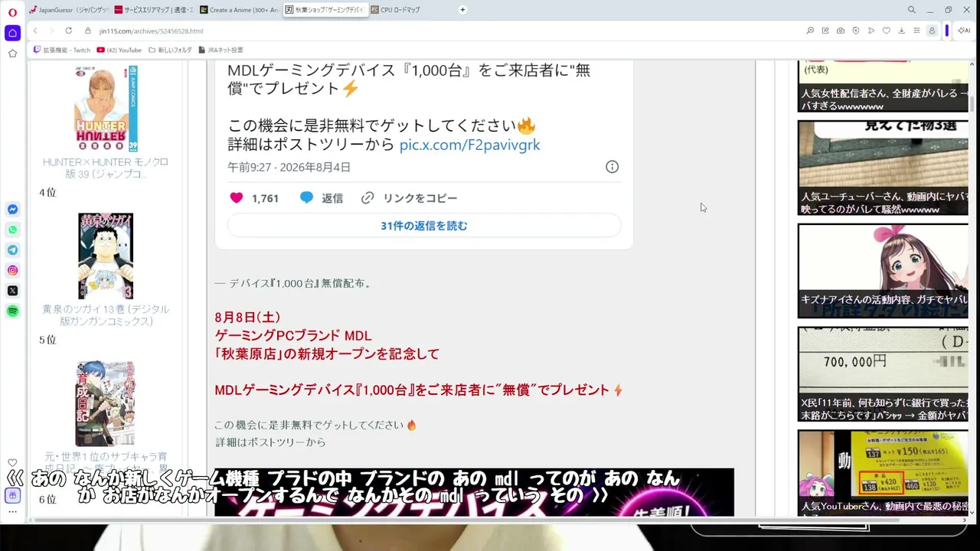Open the profile account icon
980x551 pixels.
pos(932,31)
